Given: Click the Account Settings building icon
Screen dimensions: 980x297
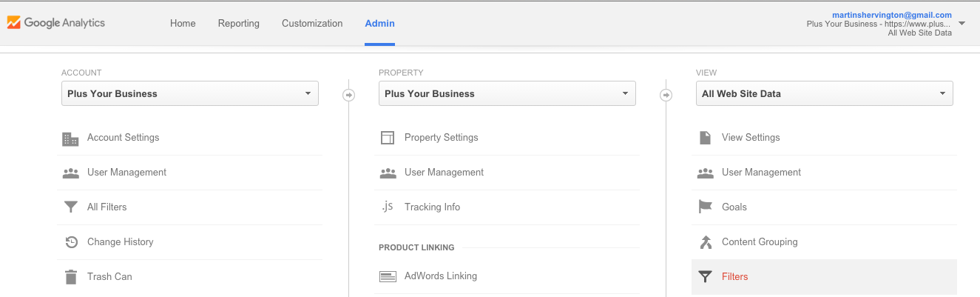Looking at the screenshot, I should pos(70,139).
